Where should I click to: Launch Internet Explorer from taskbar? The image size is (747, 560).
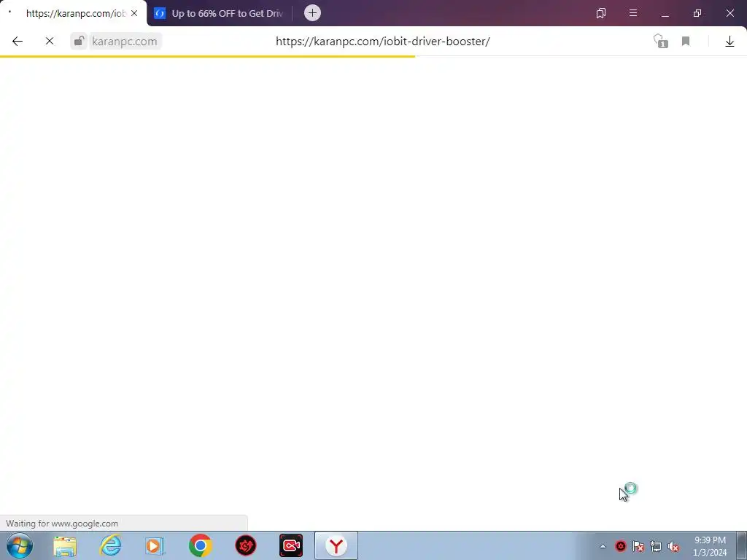110,545
